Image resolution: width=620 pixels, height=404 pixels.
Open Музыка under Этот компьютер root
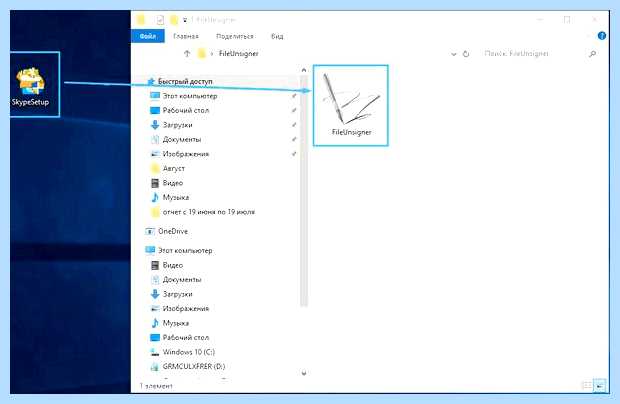point(170,323)
